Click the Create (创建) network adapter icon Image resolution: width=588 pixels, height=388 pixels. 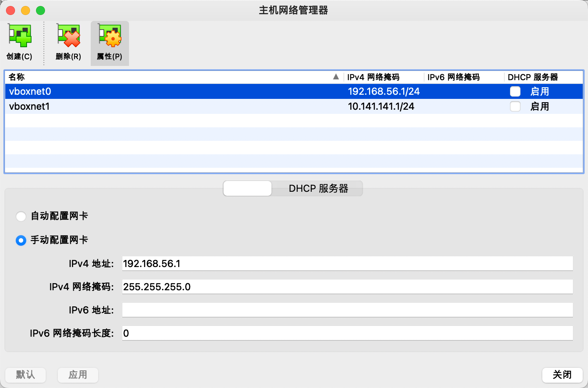coord(19,36)
